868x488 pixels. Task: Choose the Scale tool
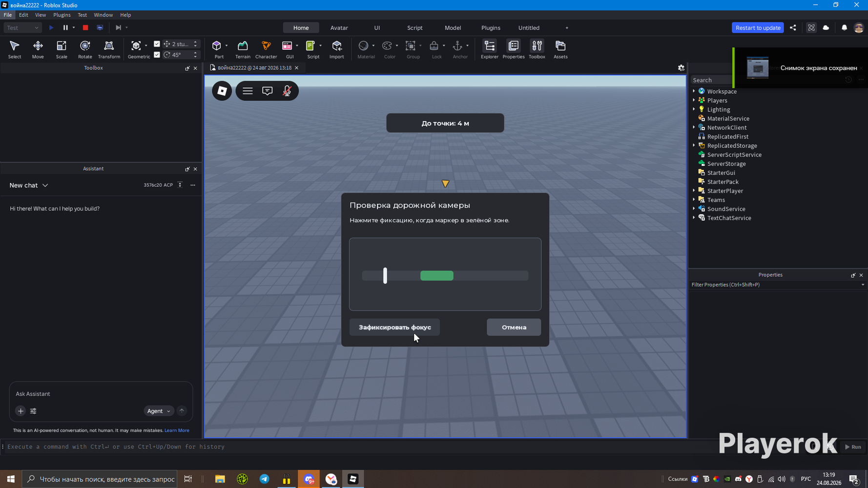coord(62,49)
